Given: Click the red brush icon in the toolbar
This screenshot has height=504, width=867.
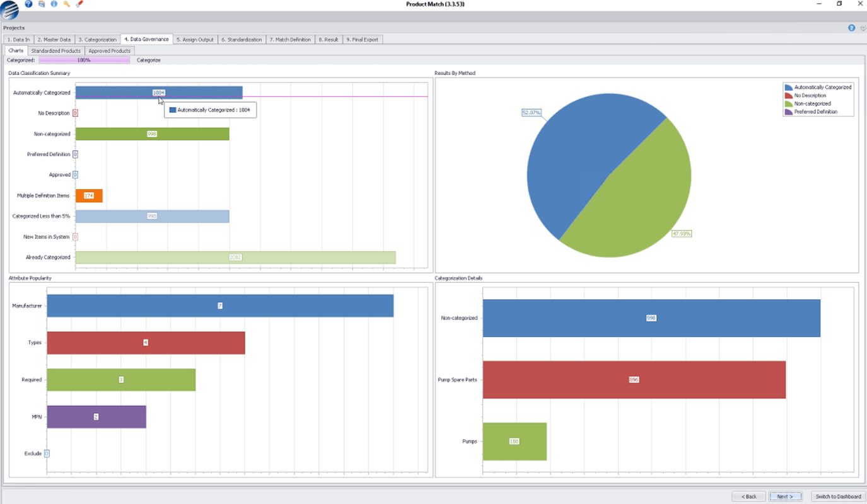Looking at the screenshot, I should [79, 4].
